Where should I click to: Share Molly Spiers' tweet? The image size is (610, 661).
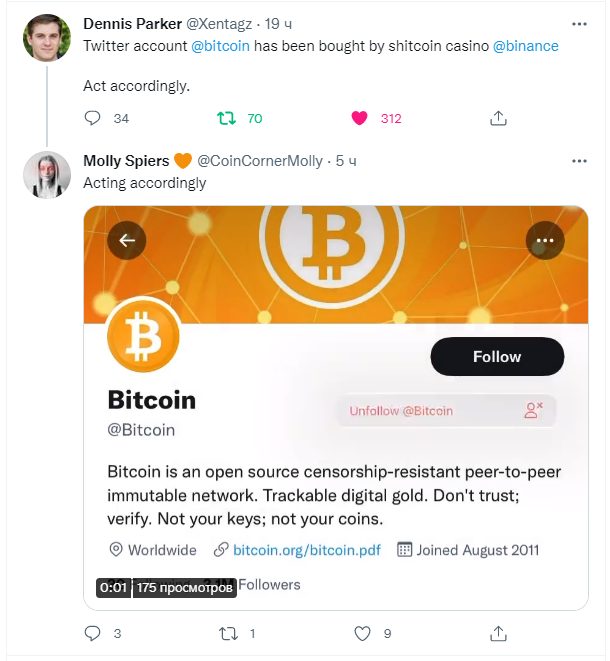coord(498,633)
